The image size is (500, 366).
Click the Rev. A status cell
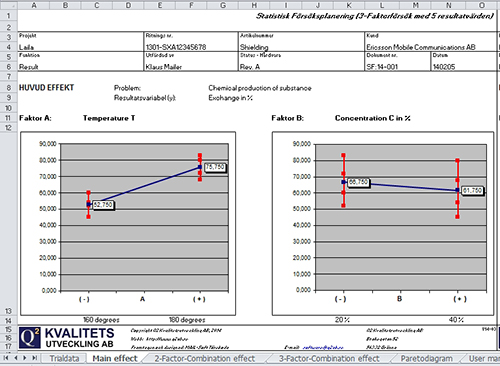click(250, 67)
